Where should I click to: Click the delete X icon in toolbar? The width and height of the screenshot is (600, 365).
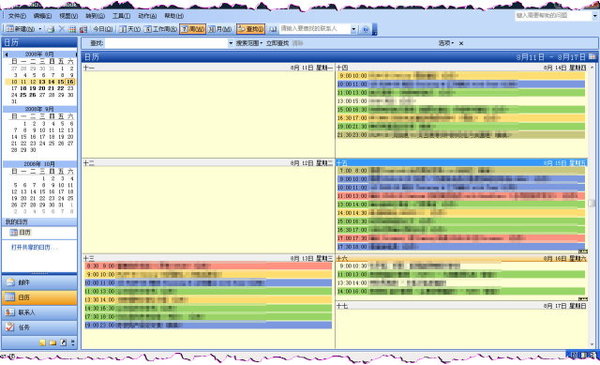62,29
